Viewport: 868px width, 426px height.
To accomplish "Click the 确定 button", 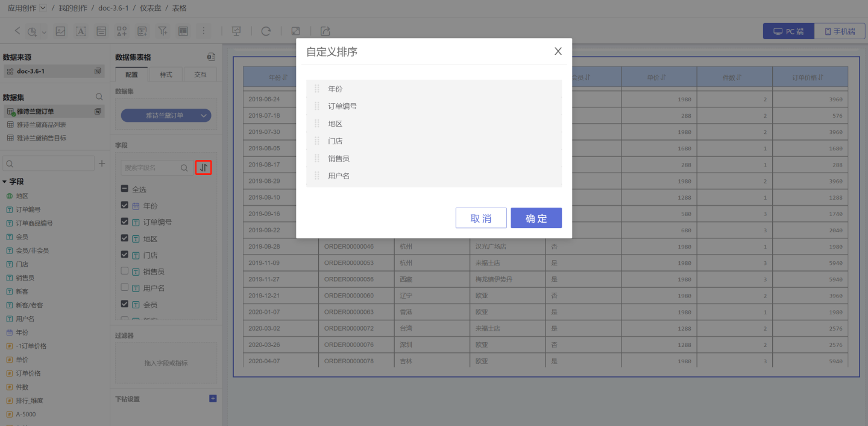I will [x=536, y=218].
